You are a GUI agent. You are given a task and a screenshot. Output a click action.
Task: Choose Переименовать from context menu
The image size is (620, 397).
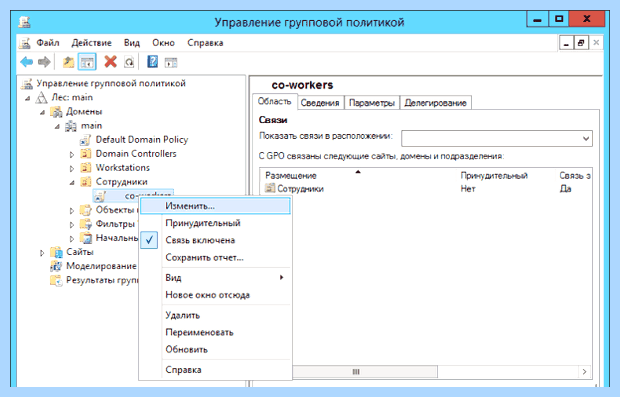tap(215, 332)
